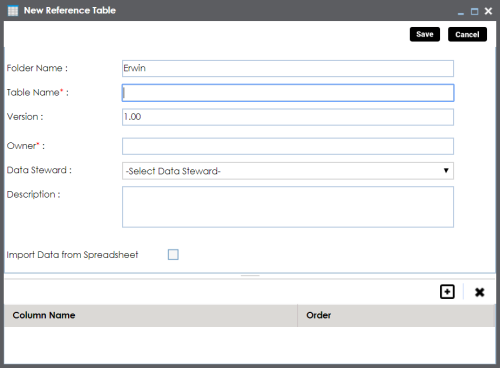Focus the Table Name input field
500x368 pixels.
pos(288,93)
